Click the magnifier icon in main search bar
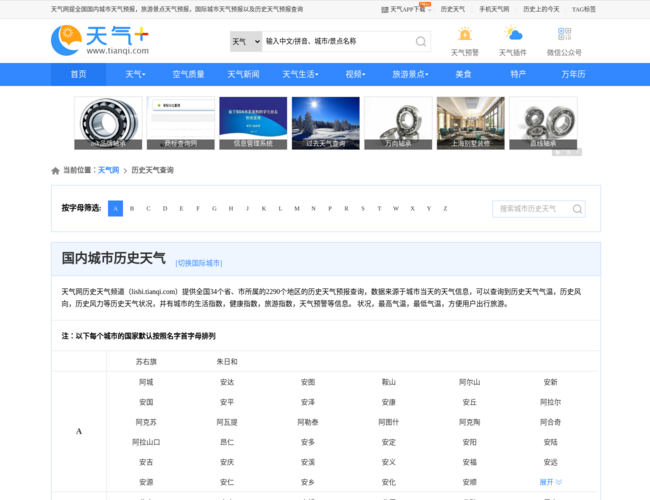 click(x=421, y=41)
